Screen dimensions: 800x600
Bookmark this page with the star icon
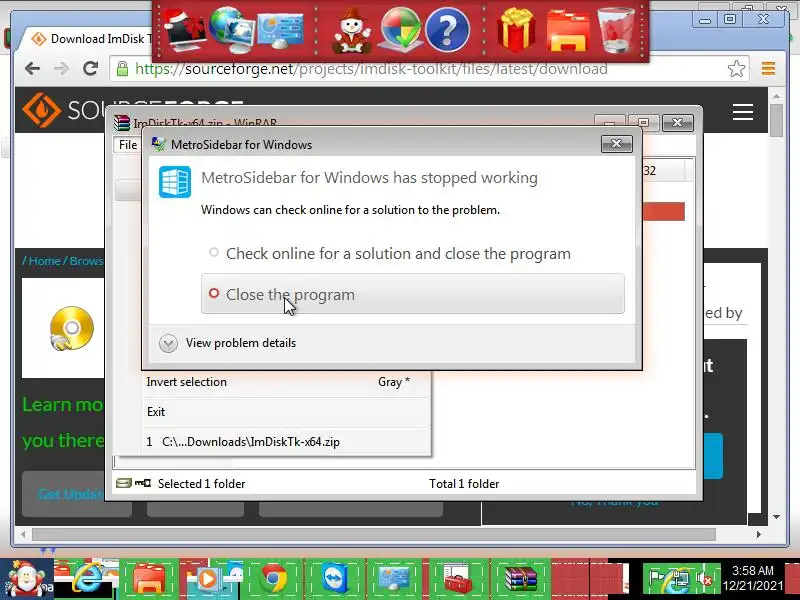(x=736, y=68)
